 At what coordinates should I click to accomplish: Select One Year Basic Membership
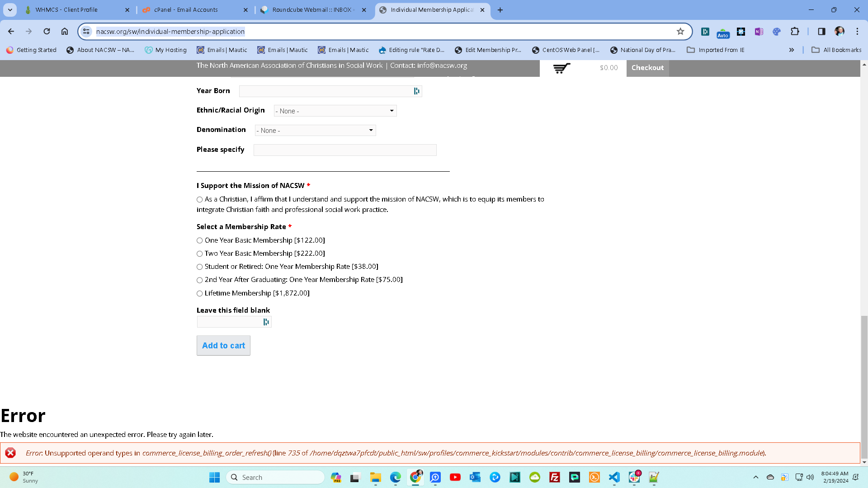199,240
